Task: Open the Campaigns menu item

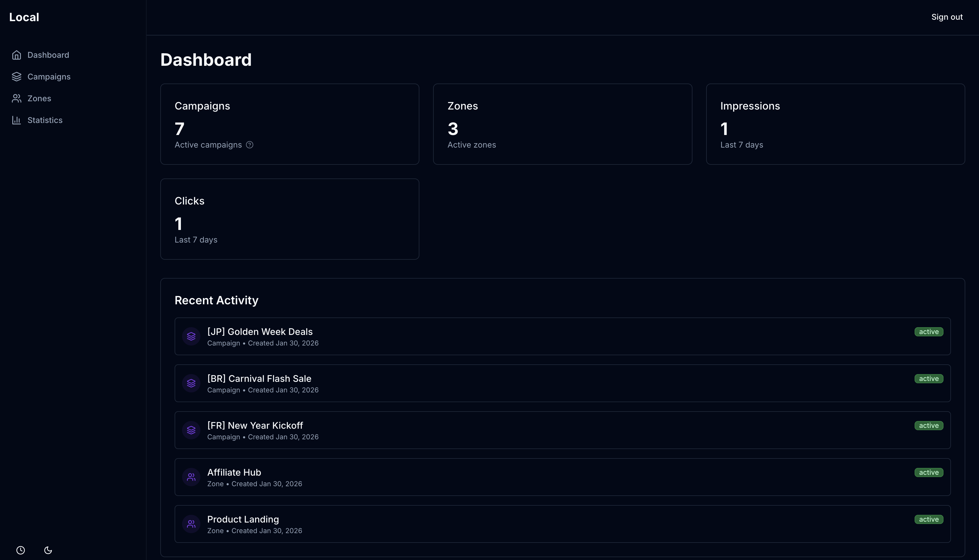Action: point(49,77)
